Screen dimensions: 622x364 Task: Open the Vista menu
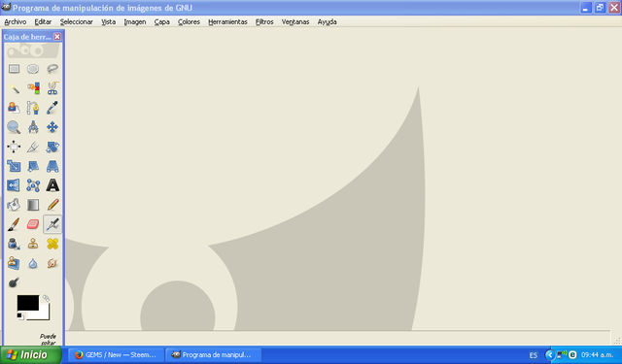click(x=108, y=21)
